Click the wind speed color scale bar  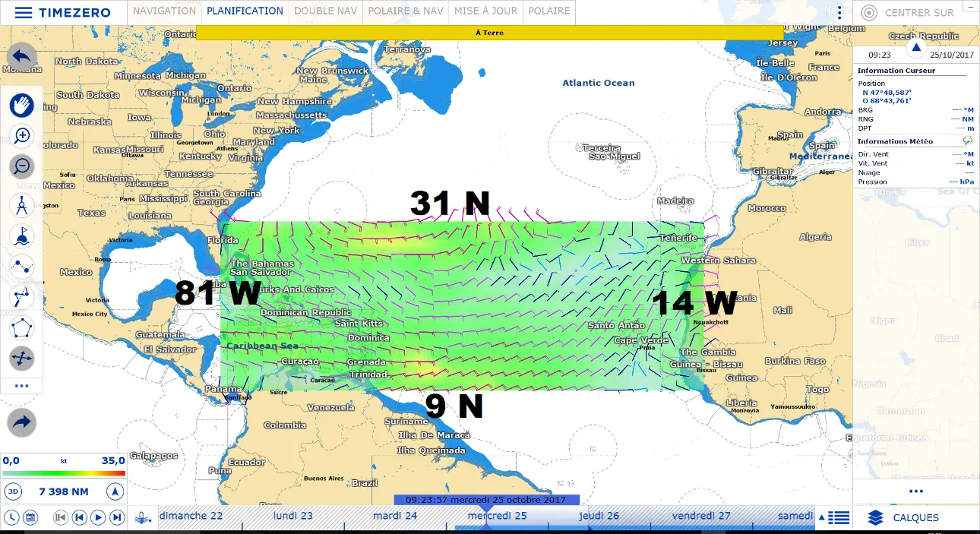point(64,473)
